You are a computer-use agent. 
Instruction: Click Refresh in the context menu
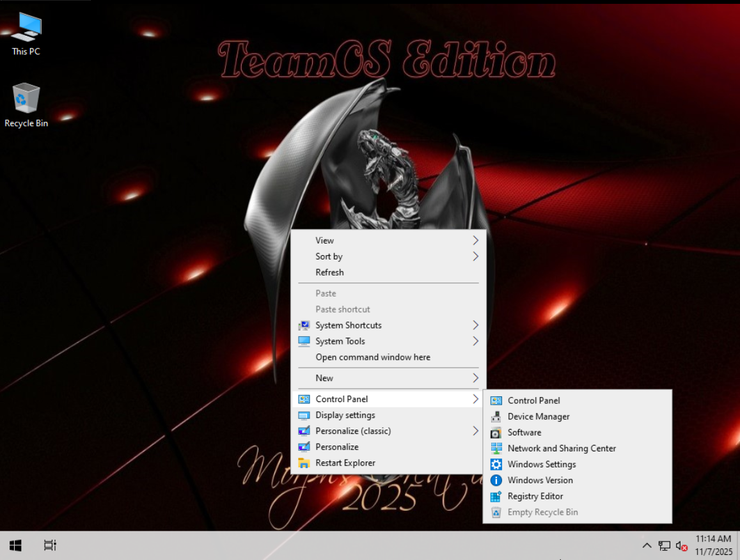pyautogui.click(x=329, y=272)
